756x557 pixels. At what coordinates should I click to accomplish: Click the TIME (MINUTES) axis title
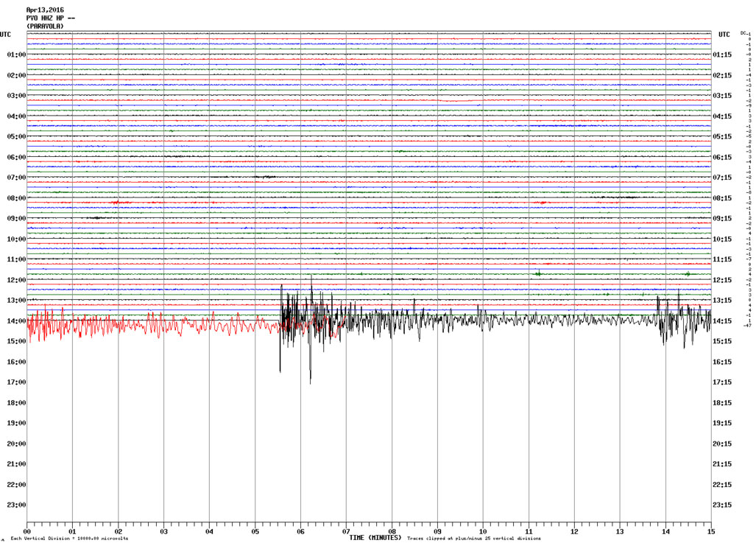(x=375, y=538)
